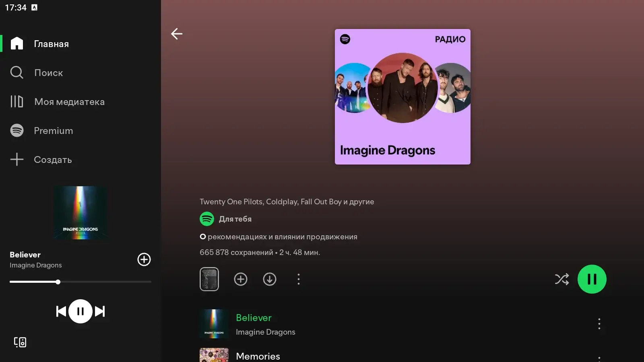Click the track progress slider
Viewport: 644px width, 362px height.
click(x=80, y=282)
